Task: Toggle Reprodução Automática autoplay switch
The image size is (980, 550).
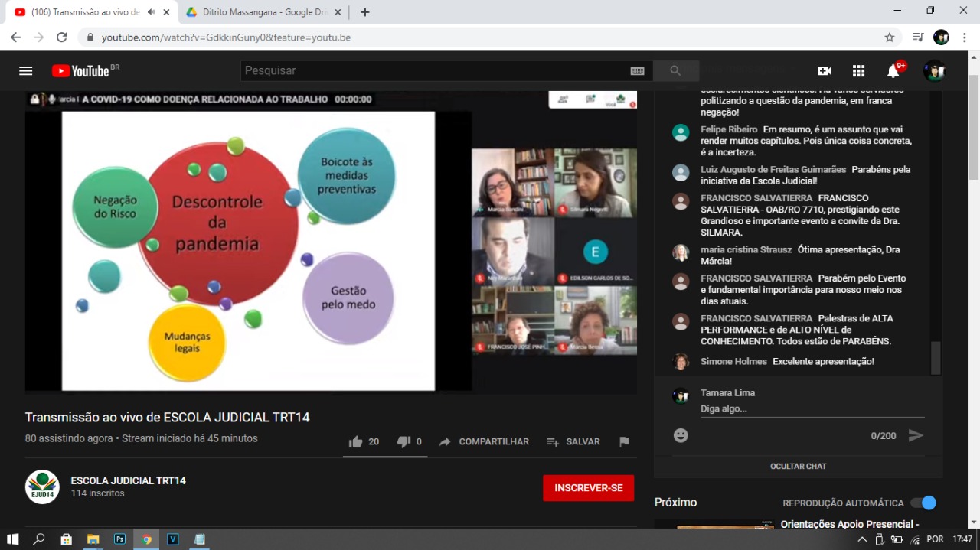Action: click(x=923, y=503)
